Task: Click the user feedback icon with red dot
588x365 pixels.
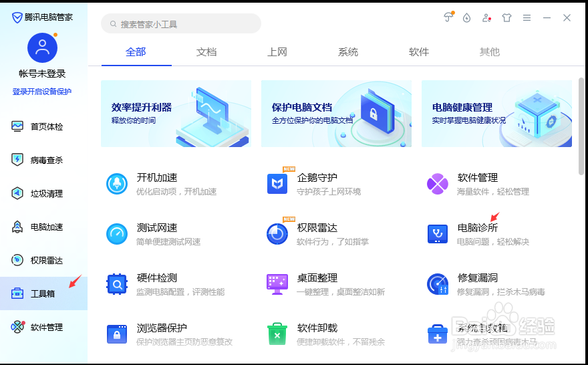Action: pyautogui.click(x=486, y=17)
